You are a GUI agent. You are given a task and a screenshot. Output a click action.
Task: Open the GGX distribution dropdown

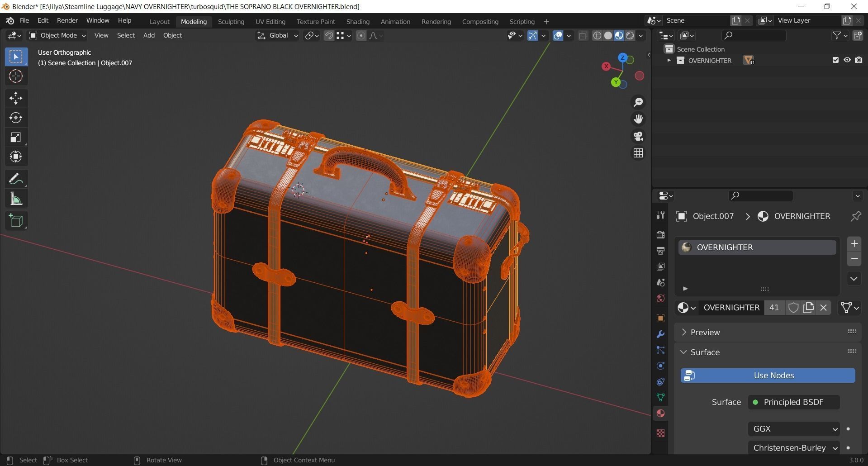(794, 429)
